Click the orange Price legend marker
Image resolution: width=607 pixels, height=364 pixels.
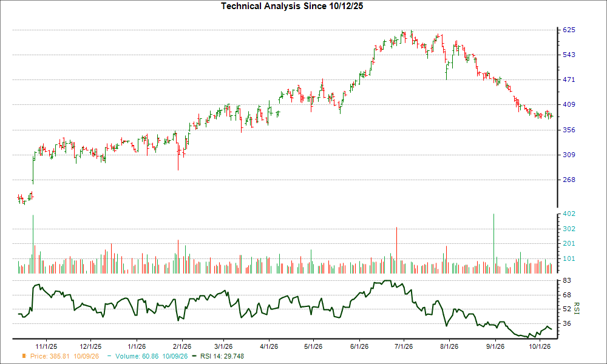point(24,356)
